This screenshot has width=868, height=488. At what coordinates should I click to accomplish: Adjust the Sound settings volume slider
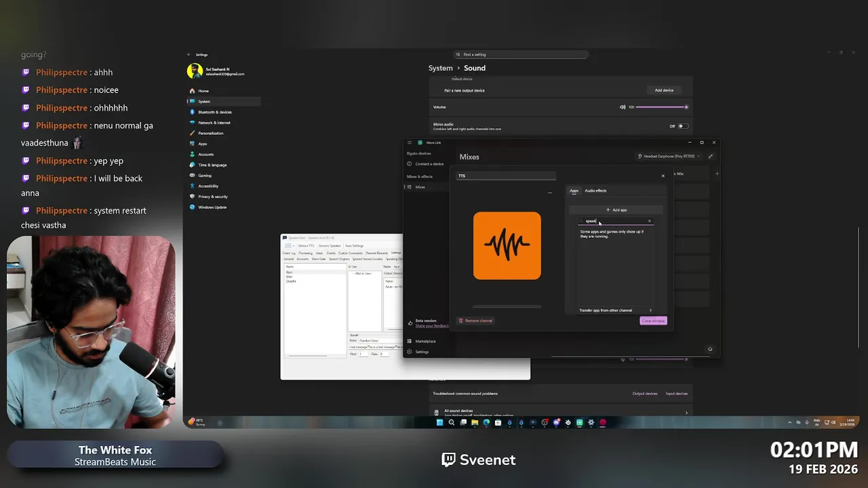click(661, 107)
